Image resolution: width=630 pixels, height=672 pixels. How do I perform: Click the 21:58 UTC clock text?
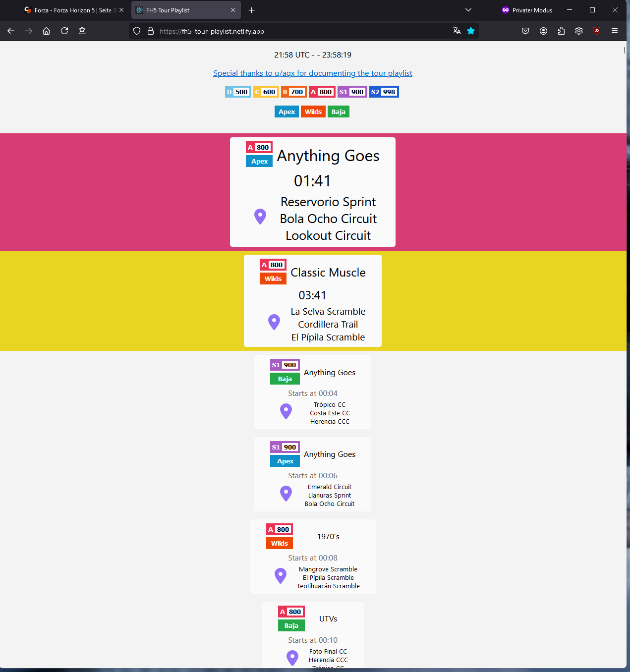pos(292,55)
